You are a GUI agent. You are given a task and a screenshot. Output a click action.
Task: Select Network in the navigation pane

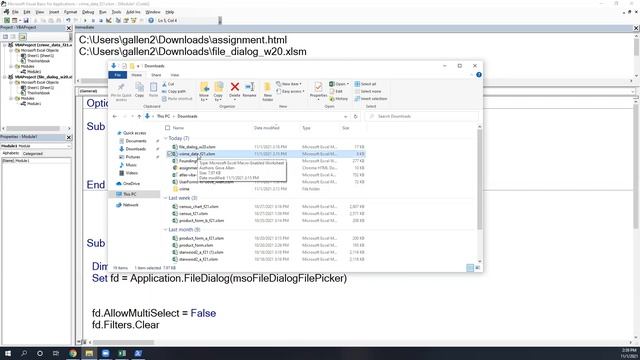click(x=127, y=205)
